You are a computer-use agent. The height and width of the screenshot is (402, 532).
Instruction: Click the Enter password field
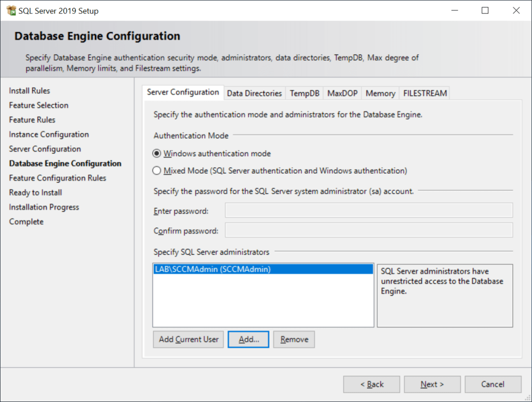click(x=368, y=211)
